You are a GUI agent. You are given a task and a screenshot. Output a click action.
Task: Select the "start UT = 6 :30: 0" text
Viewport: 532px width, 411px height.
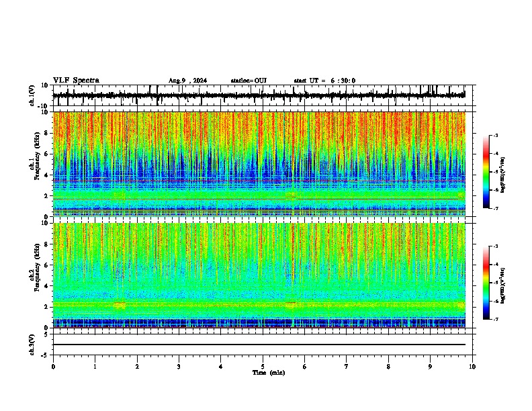[324, 81]
